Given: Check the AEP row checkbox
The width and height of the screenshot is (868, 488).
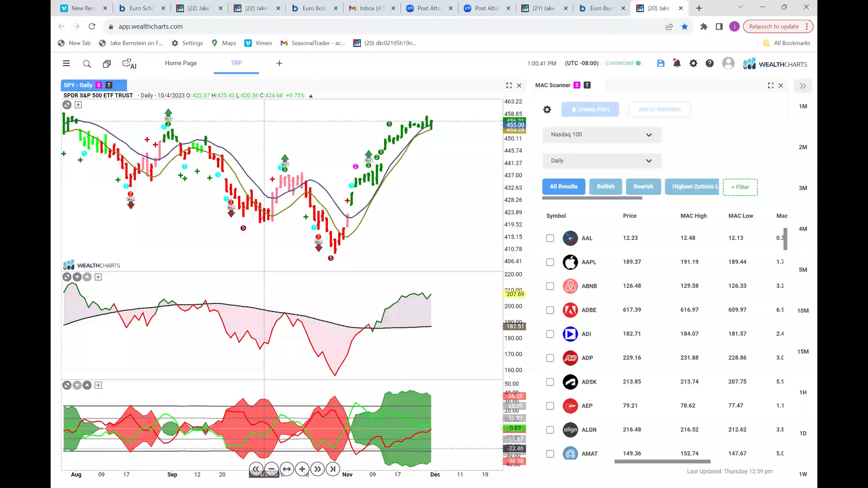Looking at the screenshot, I should pyautogui.click(x=550, y=406).
